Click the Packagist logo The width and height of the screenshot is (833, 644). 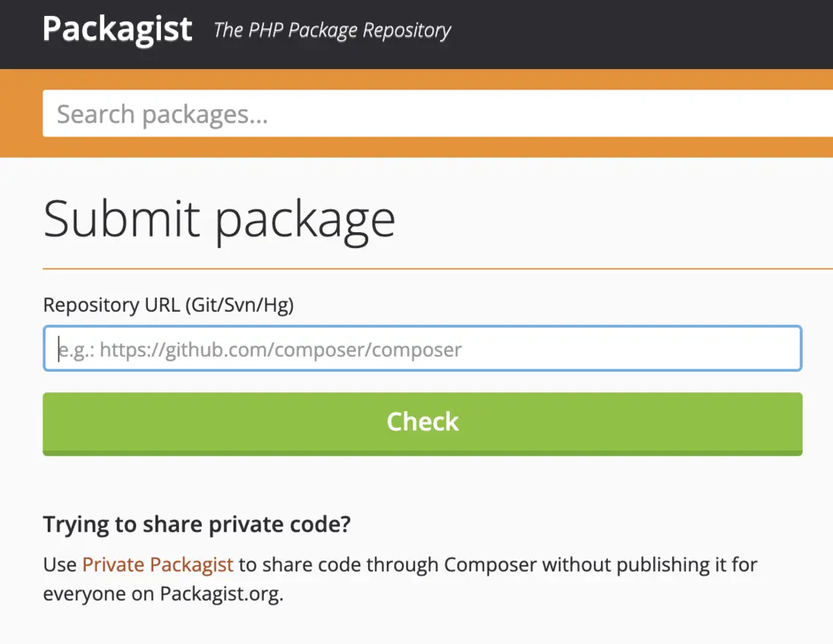118,30
